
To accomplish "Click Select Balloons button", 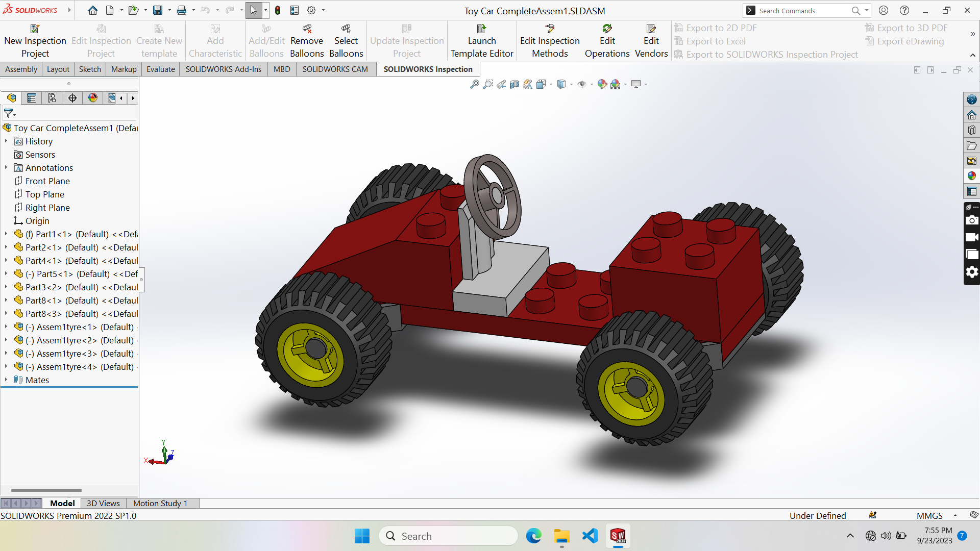I will pyautogui.click(x=346, y=41).
